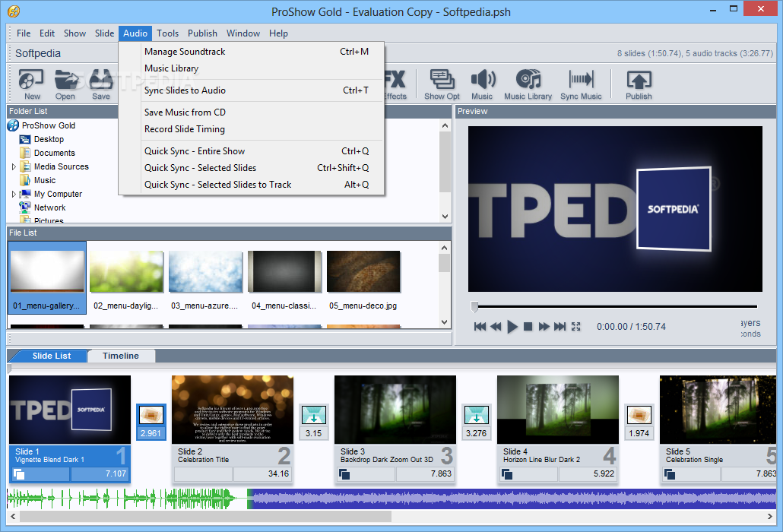This screenshot has height=532, width=783.
Task: Click transition icon after Slide 2
Action: coord(314,415)
